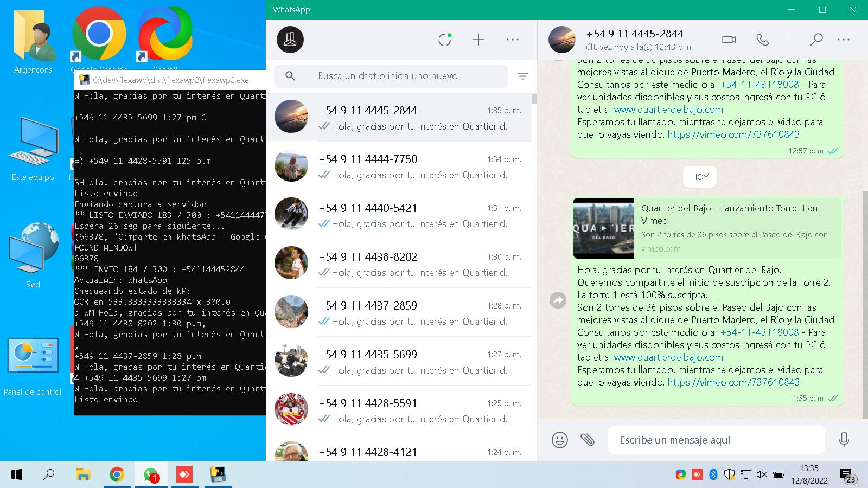Click the www.quartierdelbajo.com link in the 12:57 message
This screenshot has width=868, height=488.
tap(668, 110)
